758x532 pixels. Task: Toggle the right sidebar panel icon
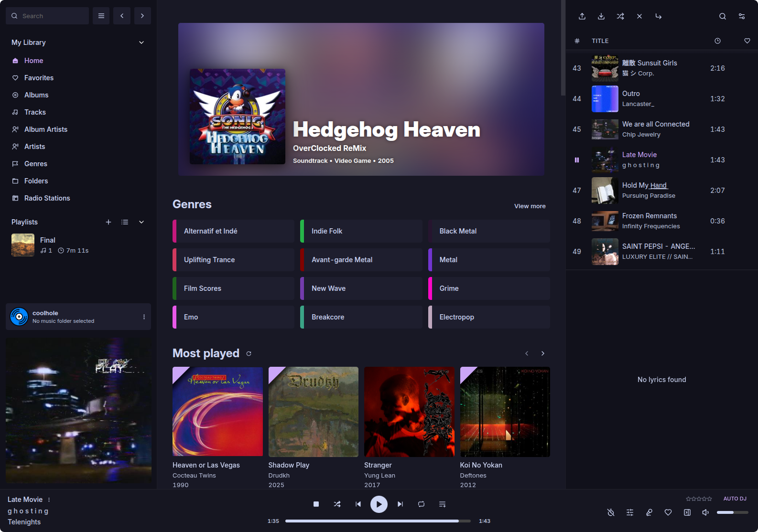point(687,512)
